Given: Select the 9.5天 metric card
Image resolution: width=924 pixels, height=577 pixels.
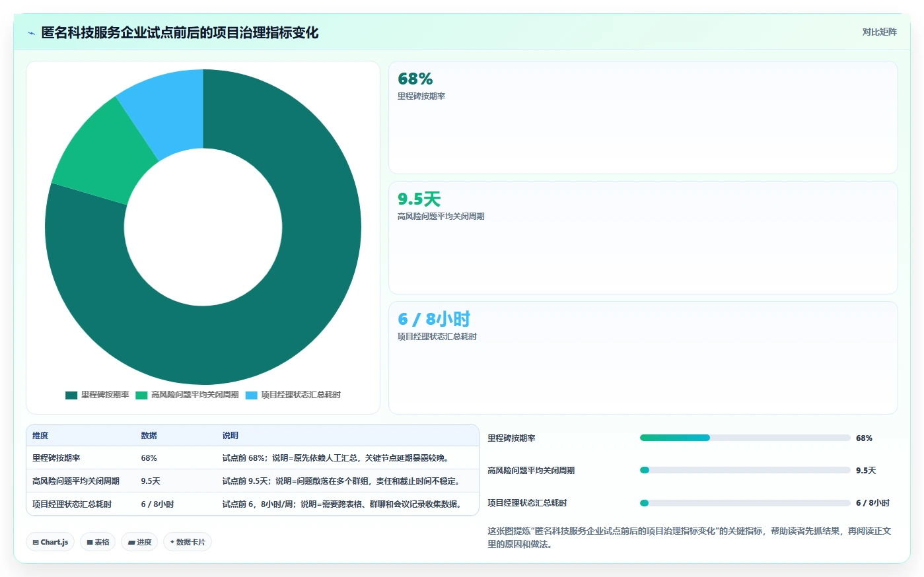Looking at the screenshot, I should [x=643, y=238].
